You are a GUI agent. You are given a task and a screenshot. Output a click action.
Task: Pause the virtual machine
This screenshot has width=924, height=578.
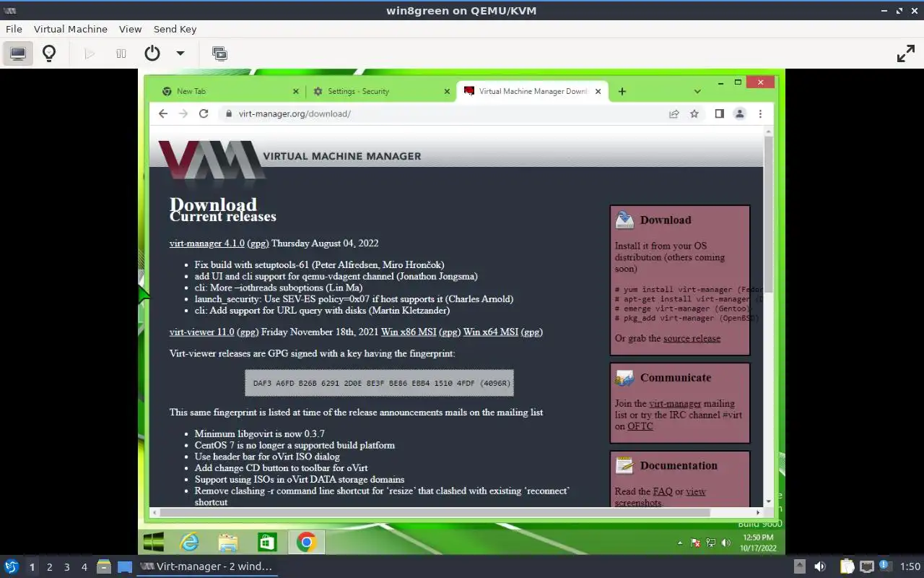coord(121,53)
